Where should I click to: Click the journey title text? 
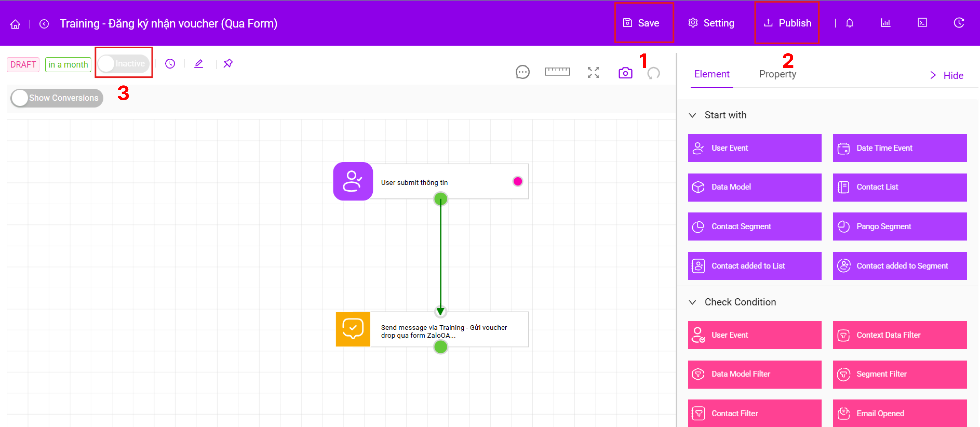169,24
